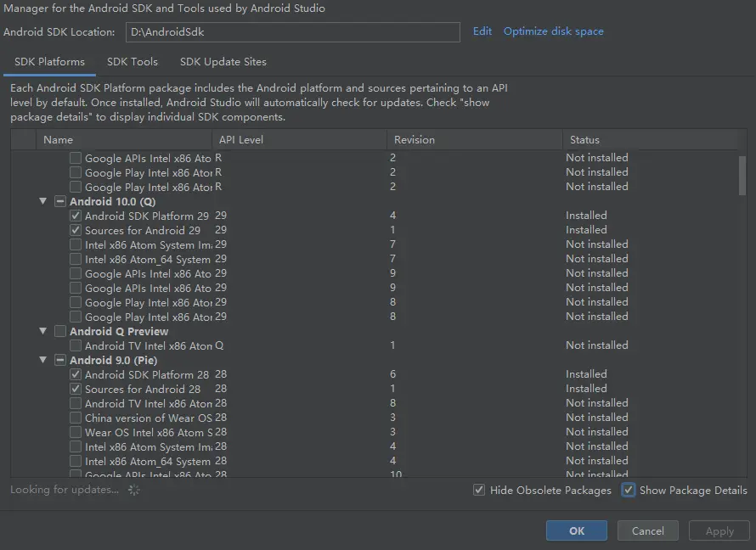
Task: Collapse the Android 10.0 (Q) group
Action: (42, 202)
